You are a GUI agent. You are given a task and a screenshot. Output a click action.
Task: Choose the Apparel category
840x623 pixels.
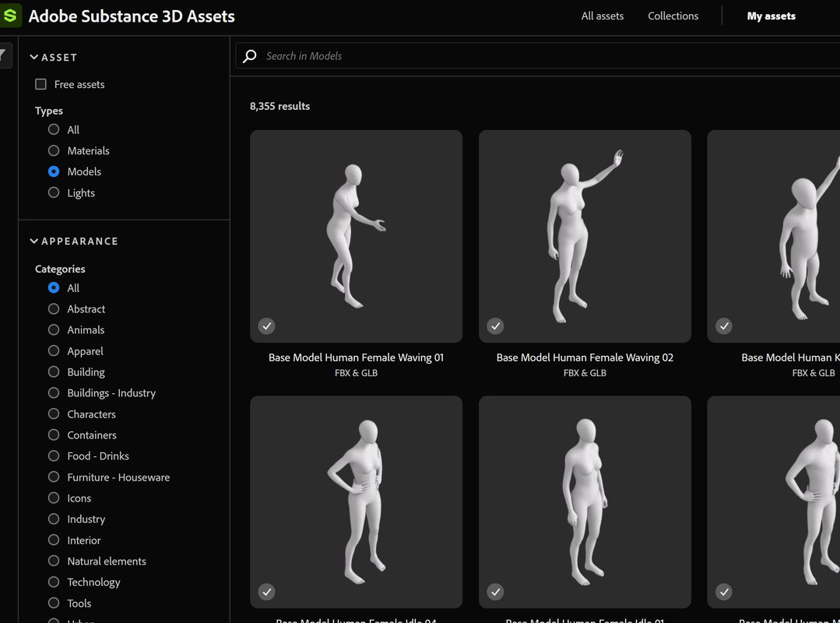(54, 351)
